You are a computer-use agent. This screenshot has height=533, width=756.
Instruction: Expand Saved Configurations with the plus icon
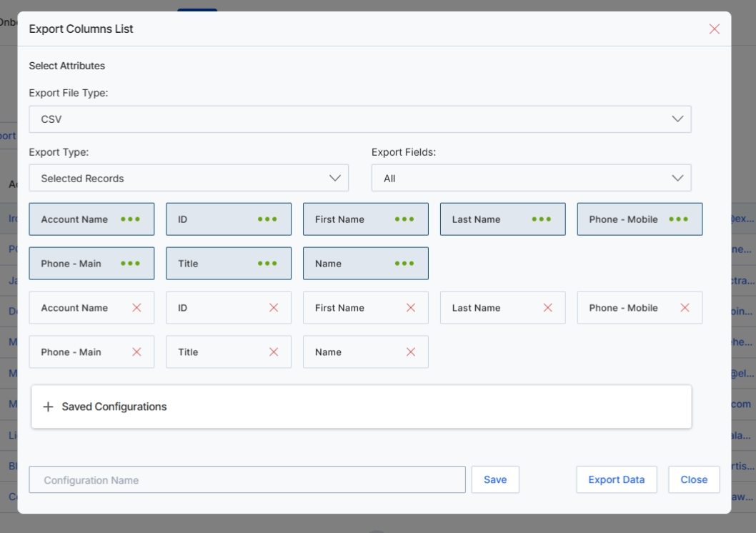coord(48,407)
